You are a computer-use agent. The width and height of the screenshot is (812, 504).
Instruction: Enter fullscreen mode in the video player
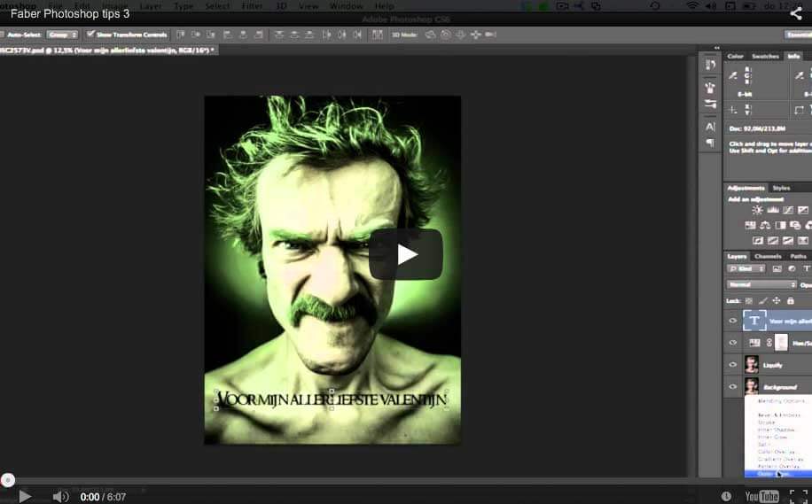(798, 496)
